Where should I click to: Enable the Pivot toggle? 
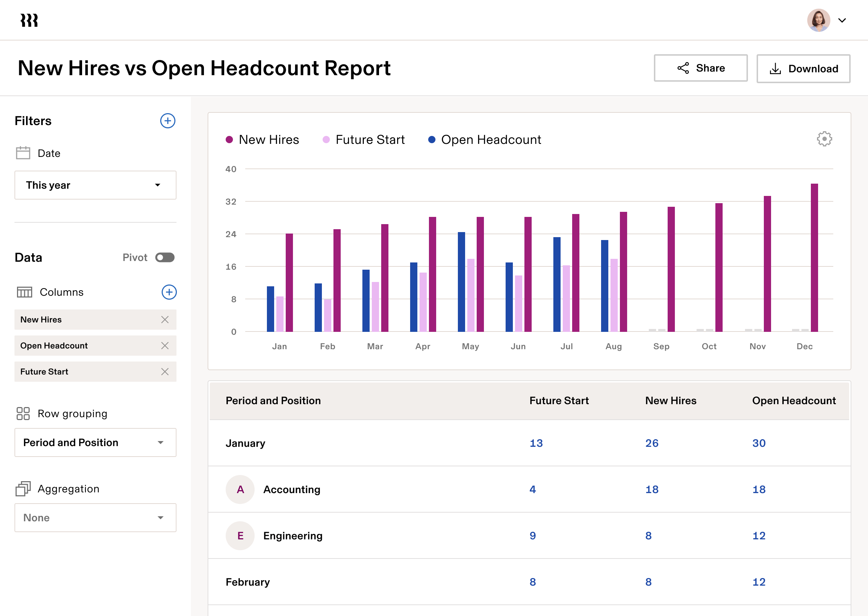[x=165, y=257]
